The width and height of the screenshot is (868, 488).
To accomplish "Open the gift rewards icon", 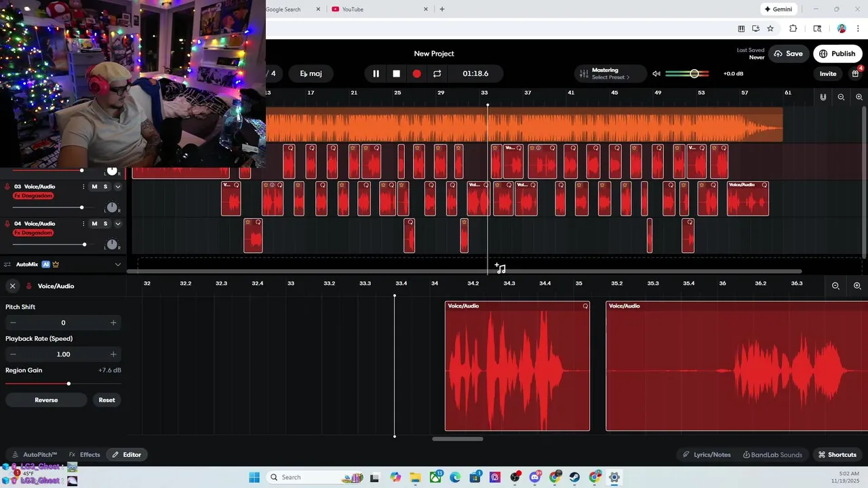I will pos(856,74).
